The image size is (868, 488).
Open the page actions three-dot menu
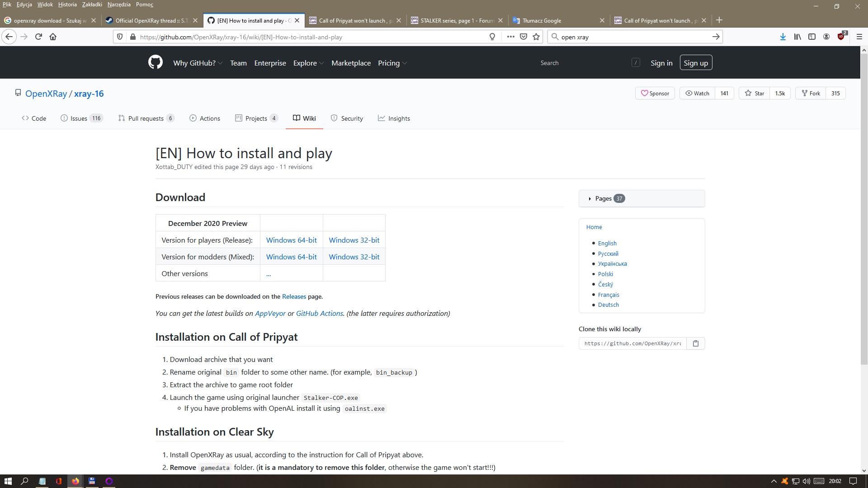click(510, 37)
